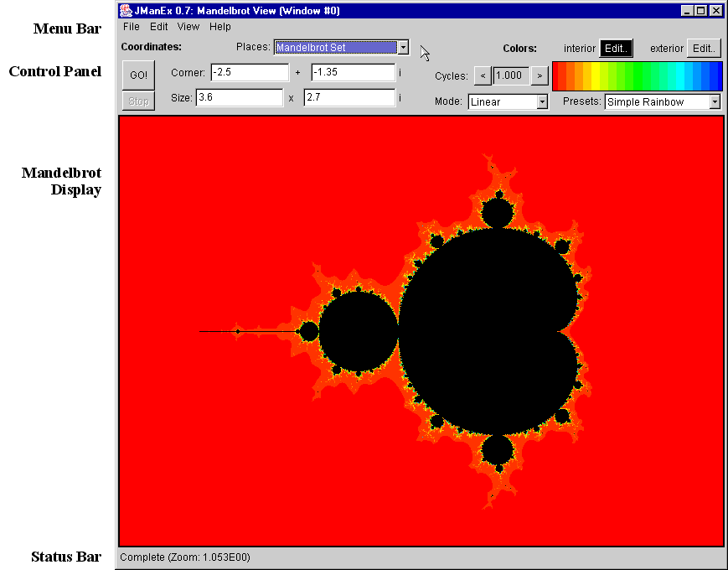Screen dimensions: 728x570
Task: Open the Help menu
Action: pos(220,27)
